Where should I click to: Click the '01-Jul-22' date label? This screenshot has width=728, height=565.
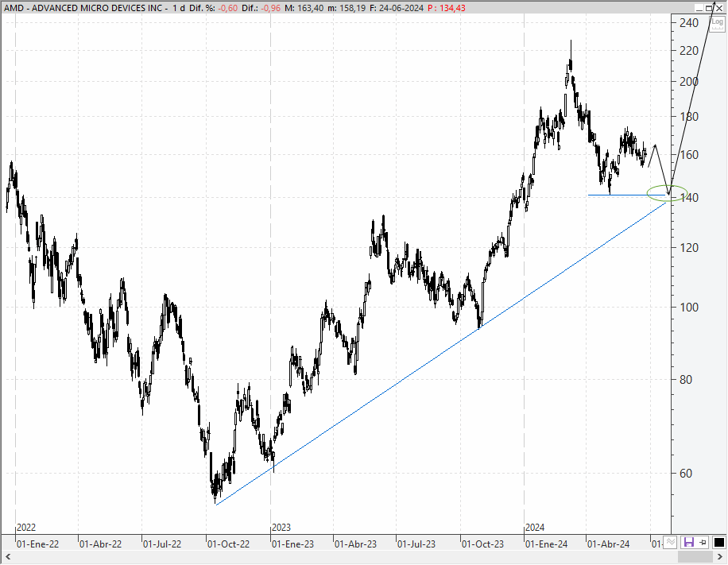click(x=161, y=544)
